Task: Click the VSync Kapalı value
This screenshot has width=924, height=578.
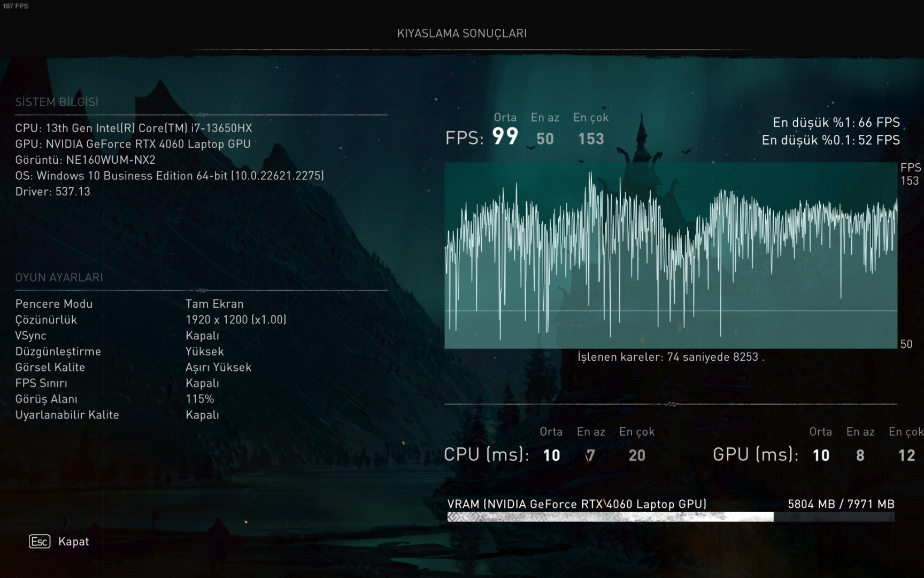Action: tap(202, 336)
